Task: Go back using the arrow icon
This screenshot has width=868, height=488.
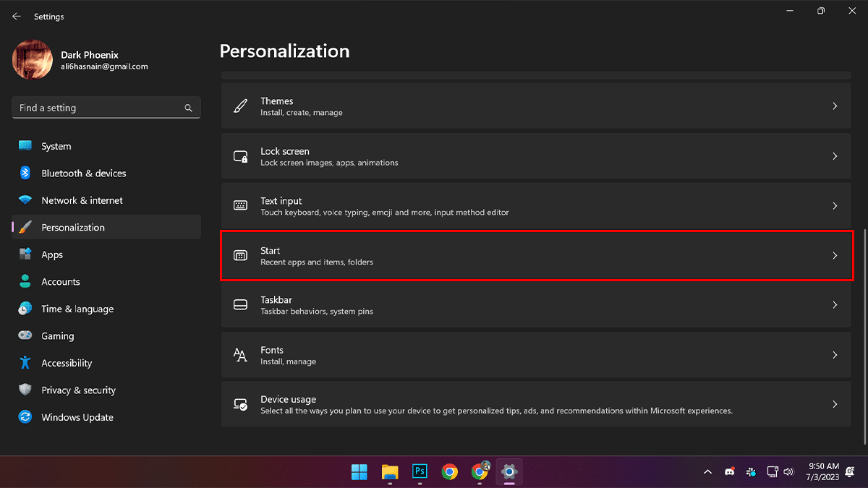Action: tap(17, 16)
